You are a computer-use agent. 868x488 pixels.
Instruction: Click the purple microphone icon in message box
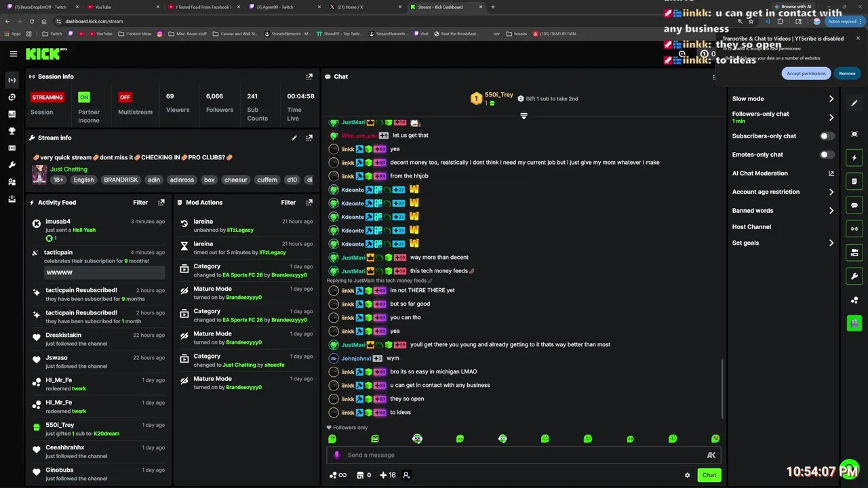[x=337, y=455]
